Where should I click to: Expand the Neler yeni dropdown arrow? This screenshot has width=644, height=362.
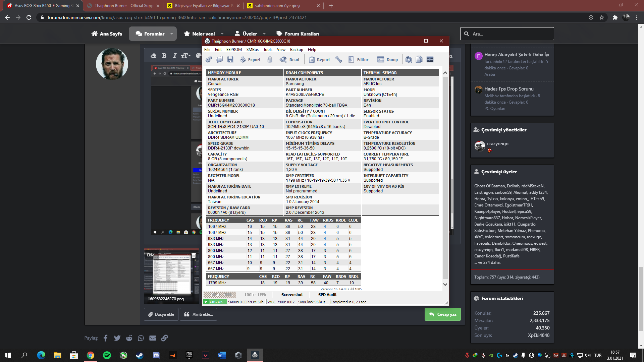222,34
